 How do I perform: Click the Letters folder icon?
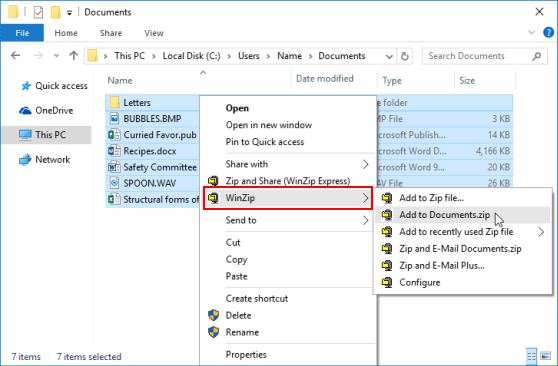tap(115, 103)
